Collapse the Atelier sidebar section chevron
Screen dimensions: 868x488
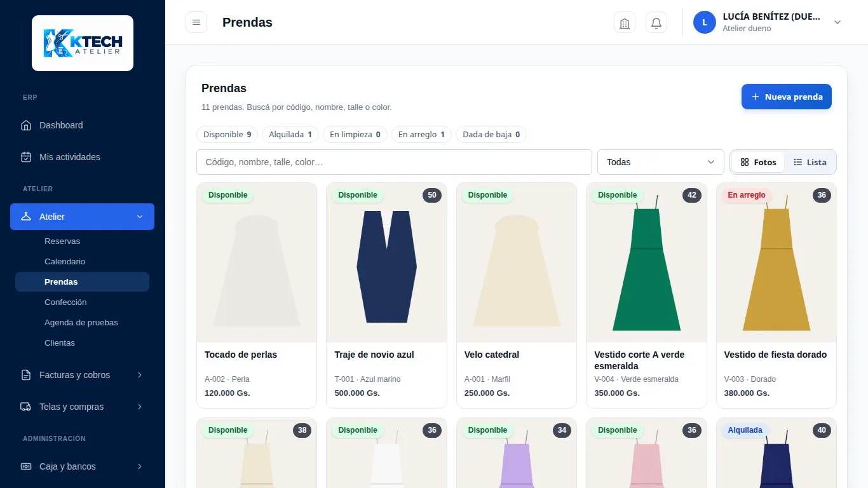click(140, 217)
